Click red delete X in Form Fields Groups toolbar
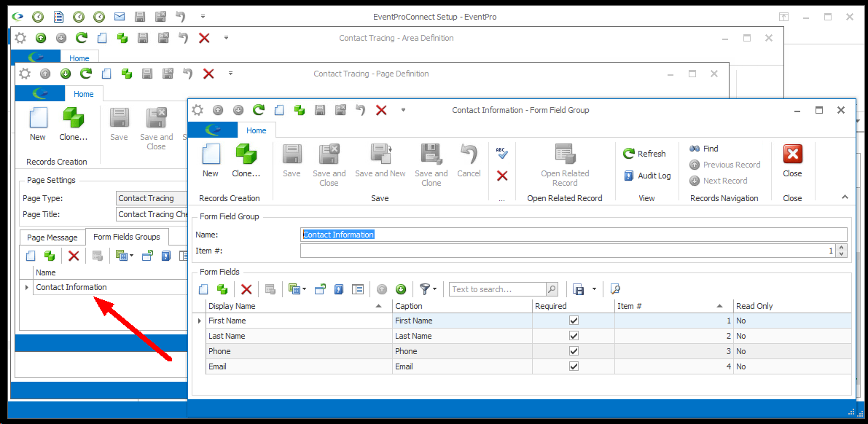868x424 pixels. pyautogui.click(x=74, y=256)
